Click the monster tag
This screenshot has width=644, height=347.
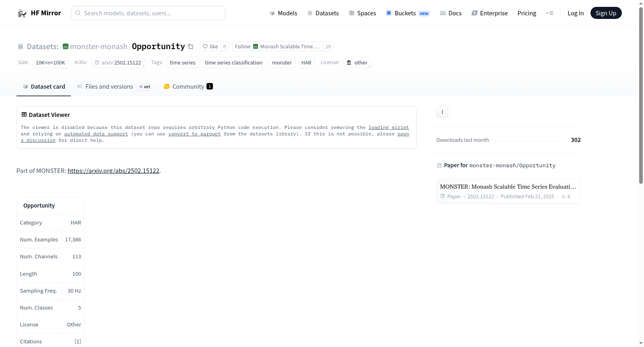[x=282, y=63]
